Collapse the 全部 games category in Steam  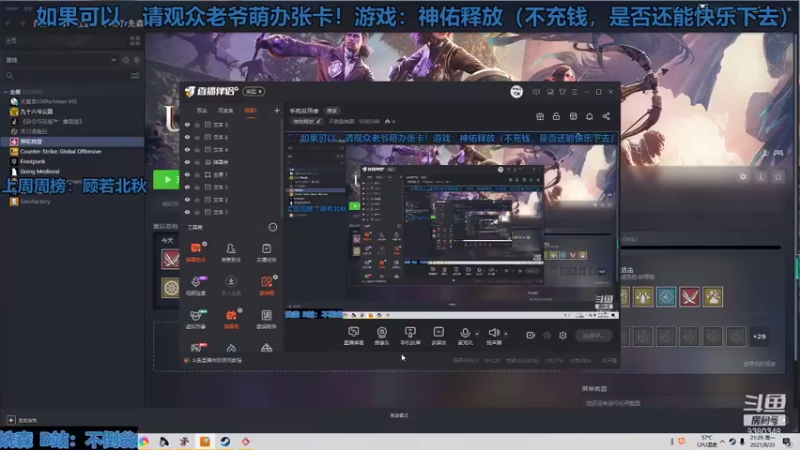6,92
